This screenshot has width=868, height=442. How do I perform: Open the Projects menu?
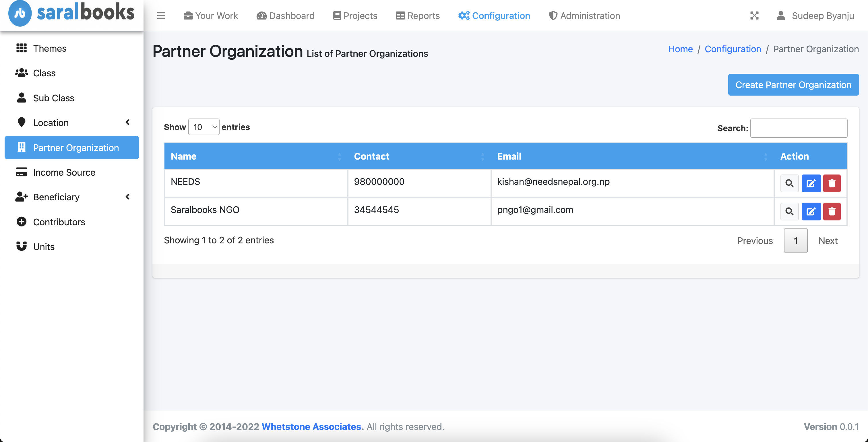click(355, 15)
